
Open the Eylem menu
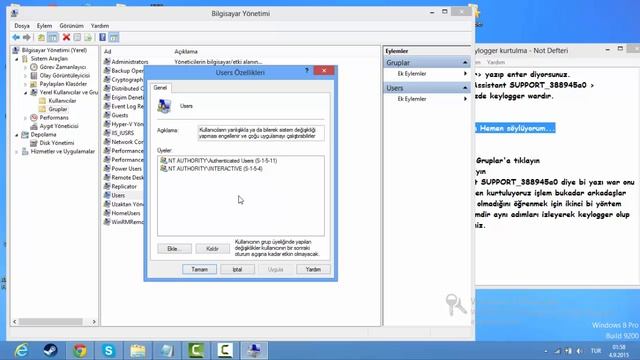[x=44, y=26]
